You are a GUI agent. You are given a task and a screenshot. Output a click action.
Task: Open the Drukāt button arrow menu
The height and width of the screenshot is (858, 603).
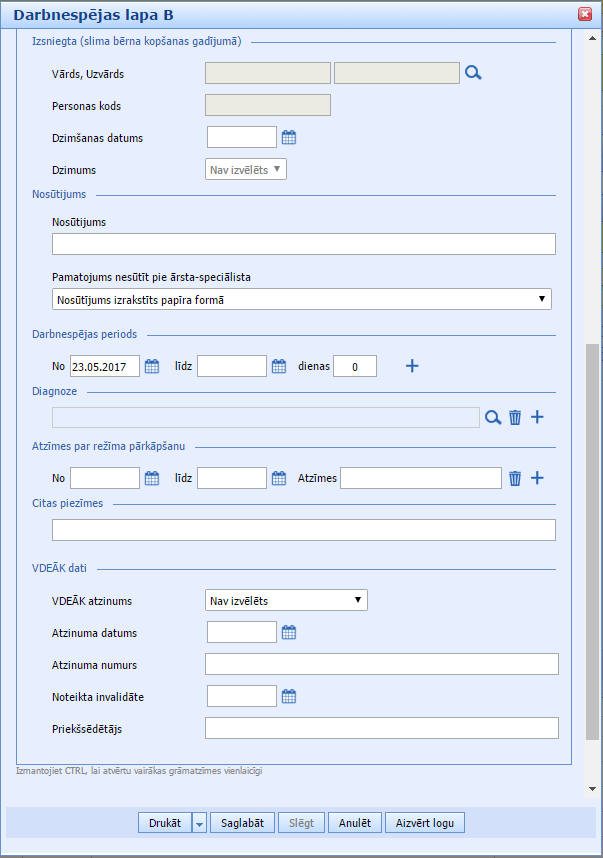click(x=199, y=824)
